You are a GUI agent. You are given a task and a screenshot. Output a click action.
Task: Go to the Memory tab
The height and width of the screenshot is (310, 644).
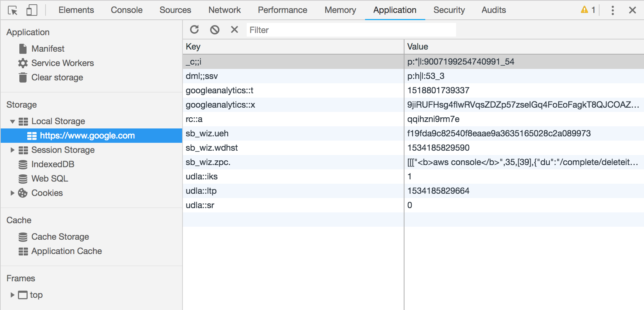(x=340, y=10)
